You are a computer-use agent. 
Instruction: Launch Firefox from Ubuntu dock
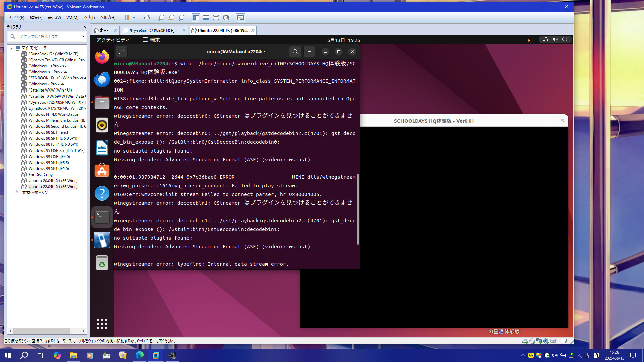pyautogui.click(x=102, y=57)
